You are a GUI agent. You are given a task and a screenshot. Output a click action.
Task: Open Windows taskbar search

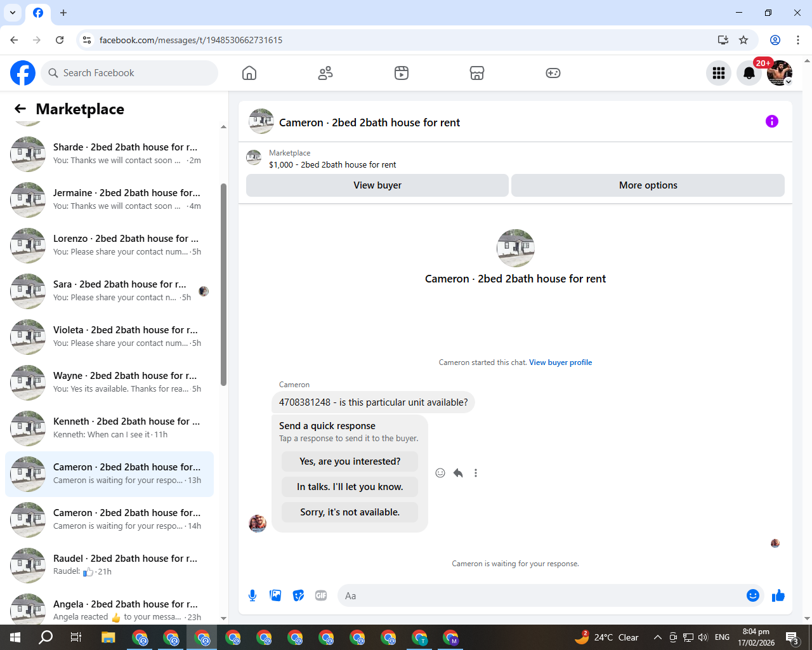[x=46, y=637]
